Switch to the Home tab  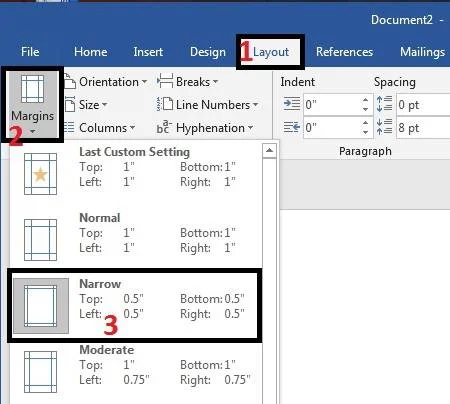pos(91,52)
